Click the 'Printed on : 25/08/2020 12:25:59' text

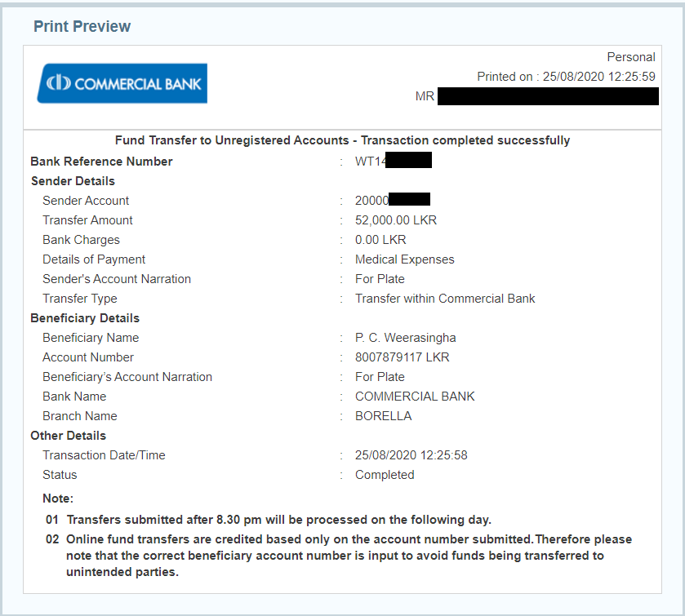pyautogui.click(x=566, y=77)
